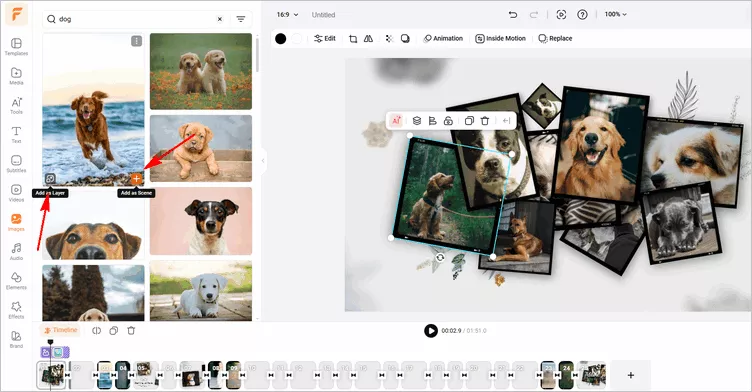Split the scene in timeline toolbar
Image resolution: width=752 pixels, height=392 pixels.
tap(96, 331)
